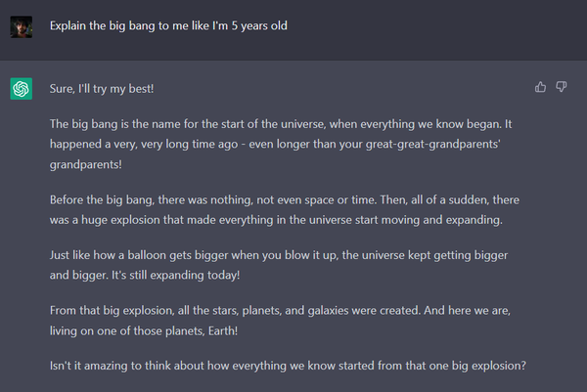Click the user profile avatar picture
The height and width of the screenshot is (392, 587).
[x=21, y=26]
